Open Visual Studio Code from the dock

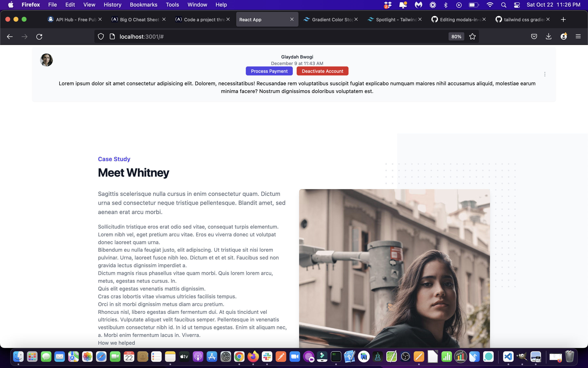508,357
